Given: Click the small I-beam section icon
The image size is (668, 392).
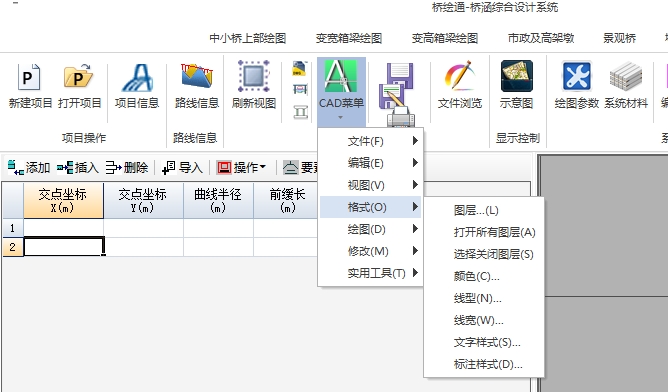Looking at the screenshot, I should [x=300, y=112].
